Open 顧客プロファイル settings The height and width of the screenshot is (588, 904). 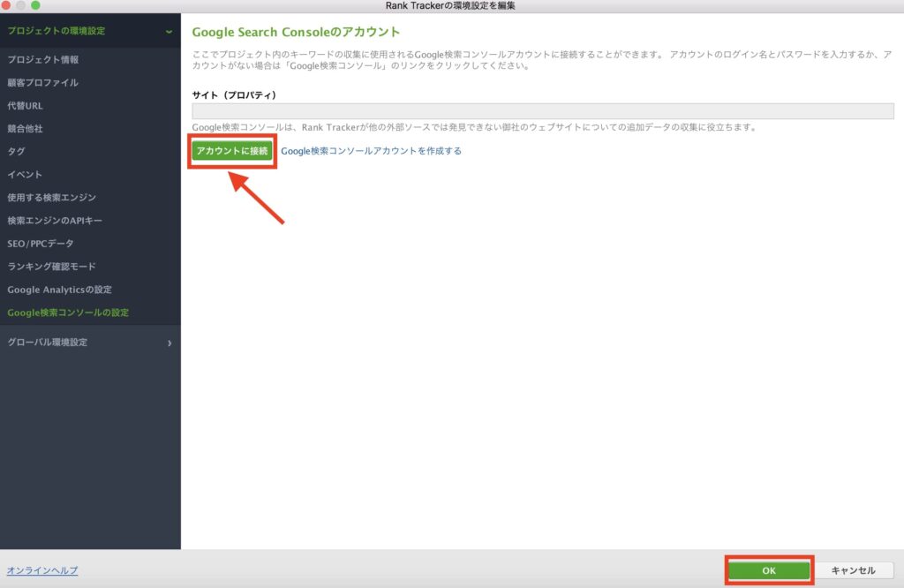click(x=43, y=82)
